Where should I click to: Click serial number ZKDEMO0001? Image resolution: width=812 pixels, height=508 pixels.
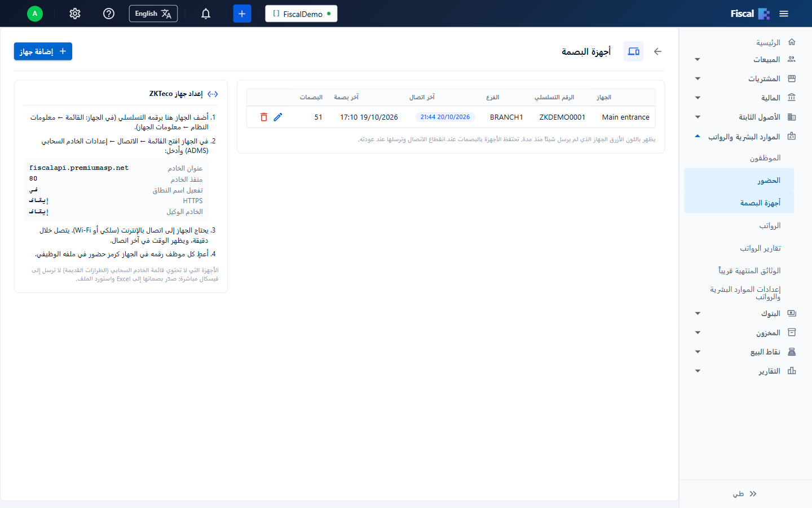pos(562,117)
